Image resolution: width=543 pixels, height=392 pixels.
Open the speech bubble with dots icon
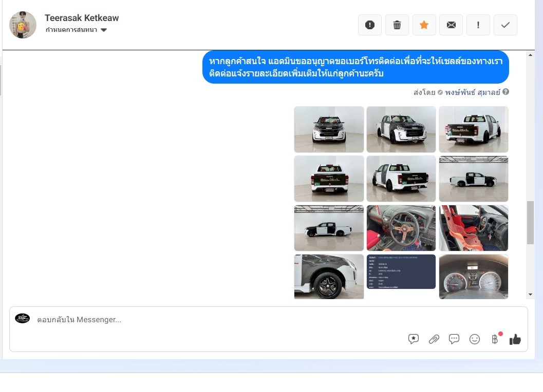pyautogui.click(x=454, y=339)
